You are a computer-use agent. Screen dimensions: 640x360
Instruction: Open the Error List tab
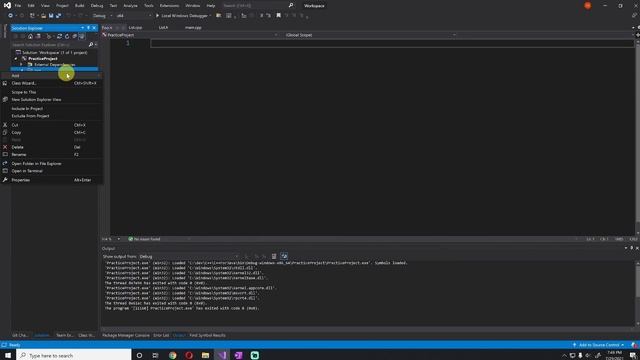(161, 336)
